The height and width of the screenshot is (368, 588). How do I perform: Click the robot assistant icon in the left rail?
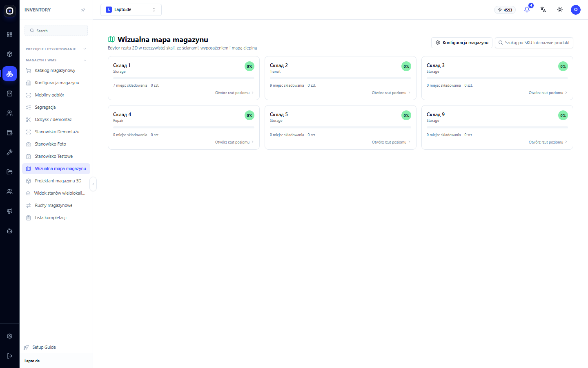(10, 231)
